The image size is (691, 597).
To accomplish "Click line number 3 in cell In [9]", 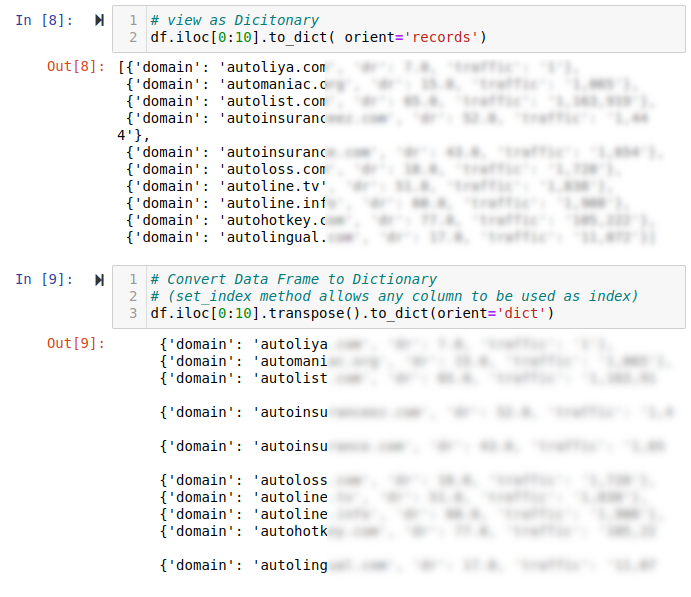I will (133, 313).
